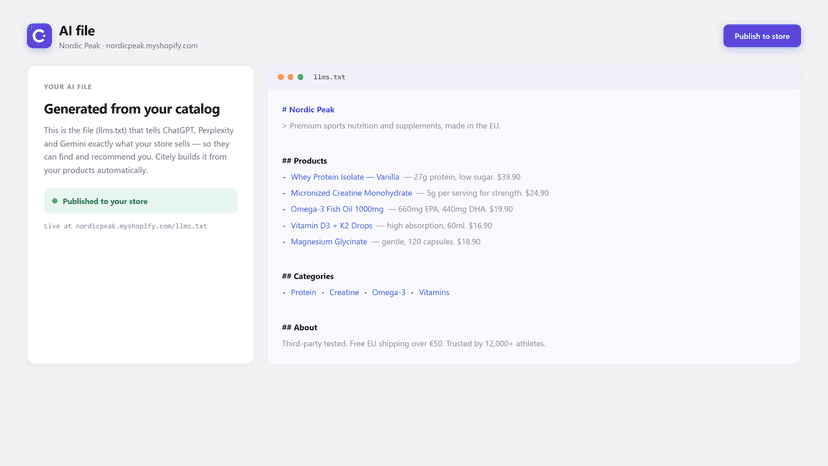Click Live at nordicpeak.myshopify.com/llms.txt text

125,226
